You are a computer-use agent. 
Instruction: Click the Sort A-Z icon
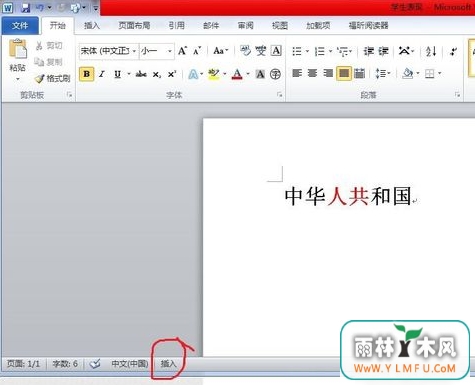(431, 51)
